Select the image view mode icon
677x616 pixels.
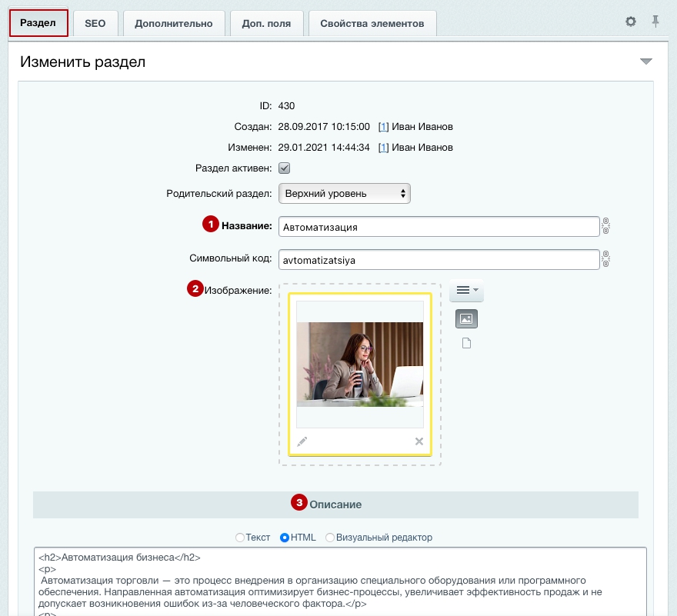click(x=466, y=319)
